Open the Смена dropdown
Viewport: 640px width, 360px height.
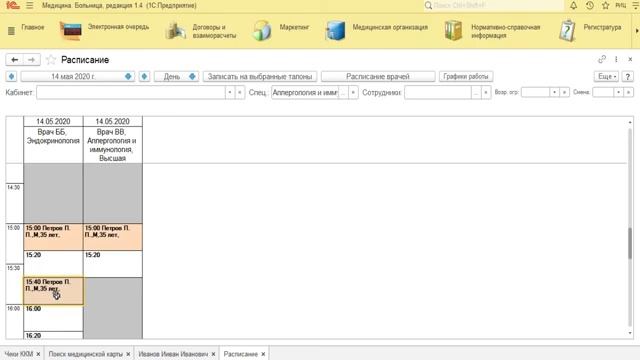point(618,93)
